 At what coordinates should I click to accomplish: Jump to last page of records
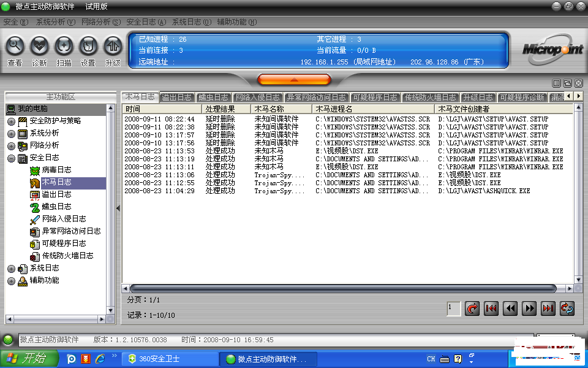click(548, 309)
